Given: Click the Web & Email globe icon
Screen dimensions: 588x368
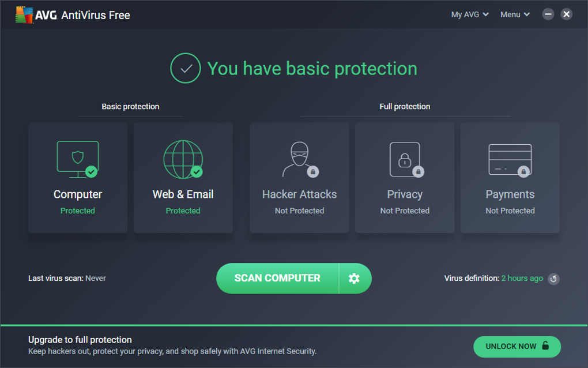Looking at the screenshot, I should pyautogui.click(x=183, y=159).
